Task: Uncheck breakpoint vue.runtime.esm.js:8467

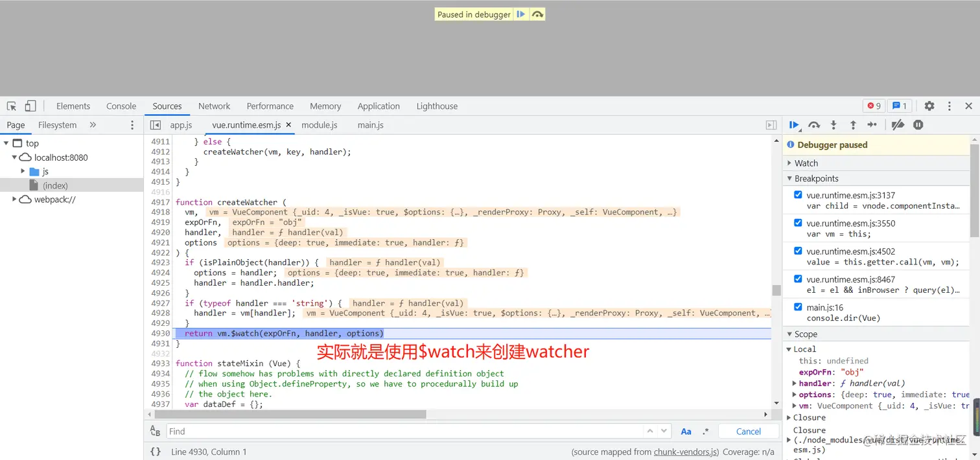Action: tap(798, 279)
